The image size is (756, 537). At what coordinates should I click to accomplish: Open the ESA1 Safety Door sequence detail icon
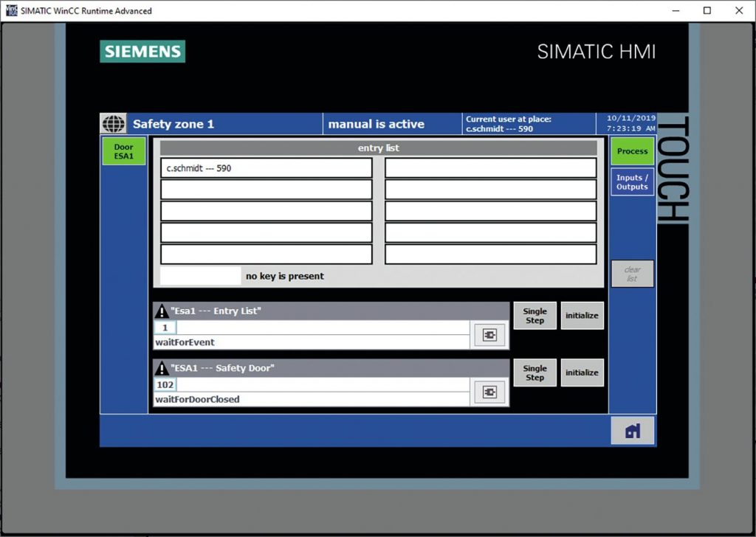coord(489,392)
